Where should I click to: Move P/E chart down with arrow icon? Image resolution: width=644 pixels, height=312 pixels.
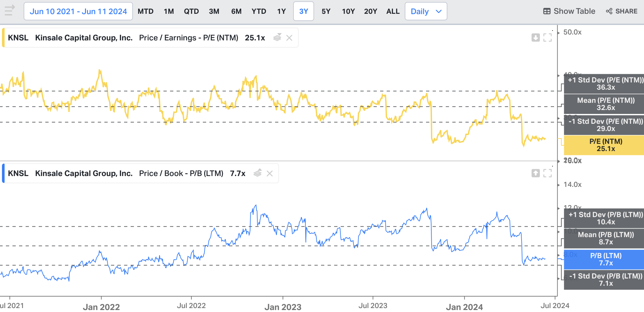(536, 37)
